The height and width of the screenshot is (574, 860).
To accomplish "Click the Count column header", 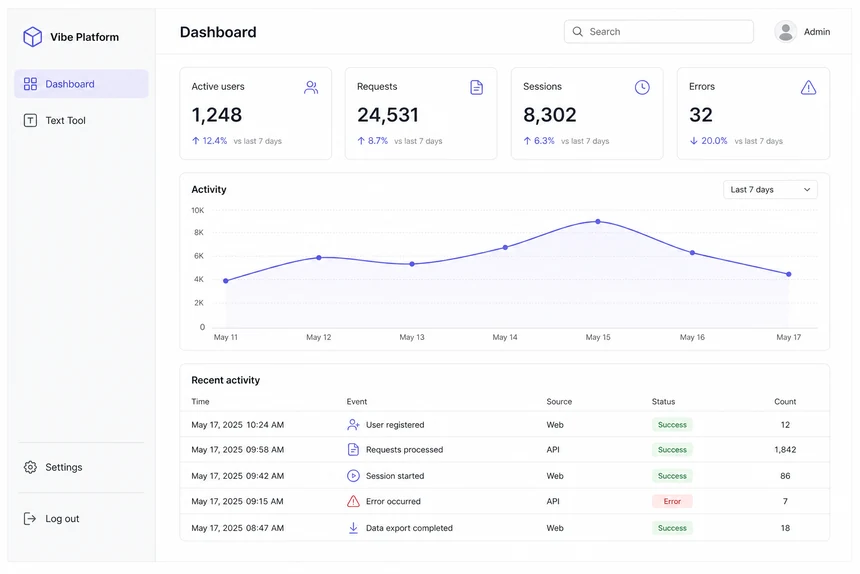I will point(785,401).
